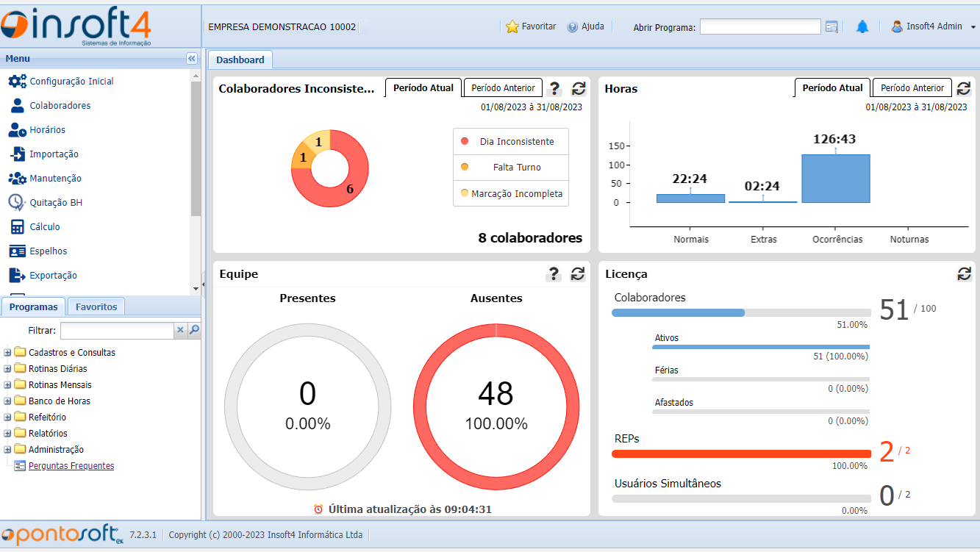Viewport: 980px width, 552px height.
Task: Switch to the Favoritos tab
Action: pyautogui.click(x=96, y=307)
